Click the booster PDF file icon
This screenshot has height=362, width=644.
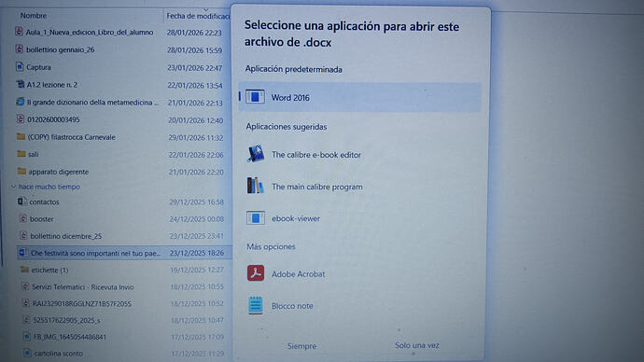click(x=23, y=218)
